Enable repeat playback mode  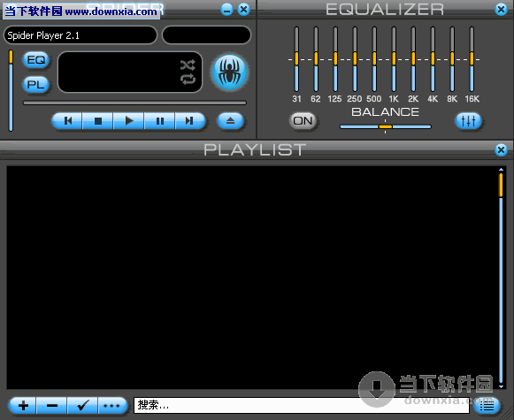188,79
